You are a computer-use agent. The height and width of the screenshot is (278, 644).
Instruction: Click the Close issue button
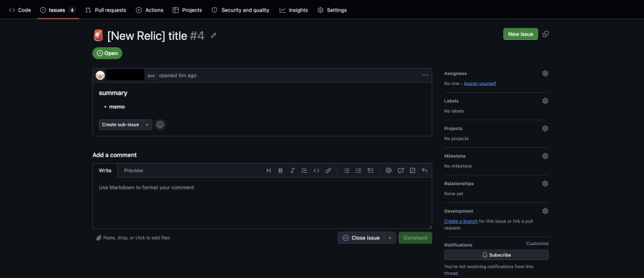pyautogui.click(x=361, y=238)
